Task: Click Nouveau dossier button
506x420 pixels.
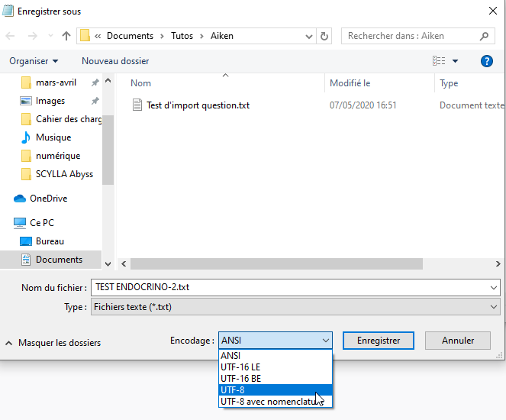Action: pyautogui.click(x=115, y=61)
